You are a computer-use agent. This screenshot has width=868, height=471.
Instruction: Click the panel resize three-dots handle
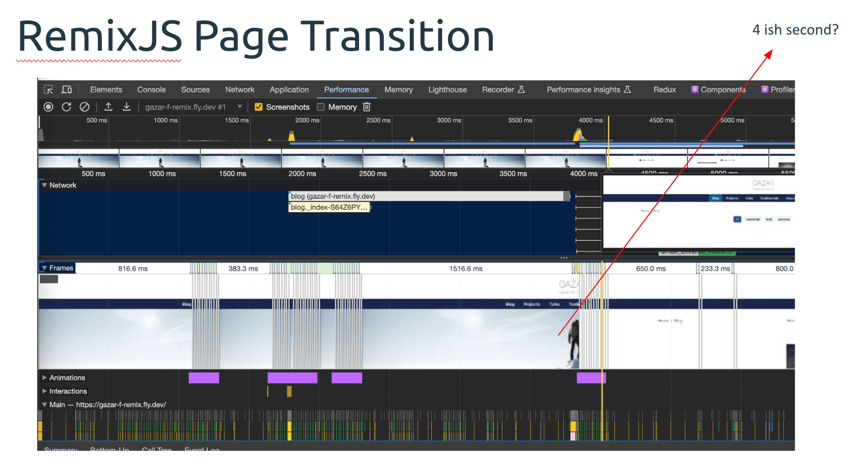564,258
